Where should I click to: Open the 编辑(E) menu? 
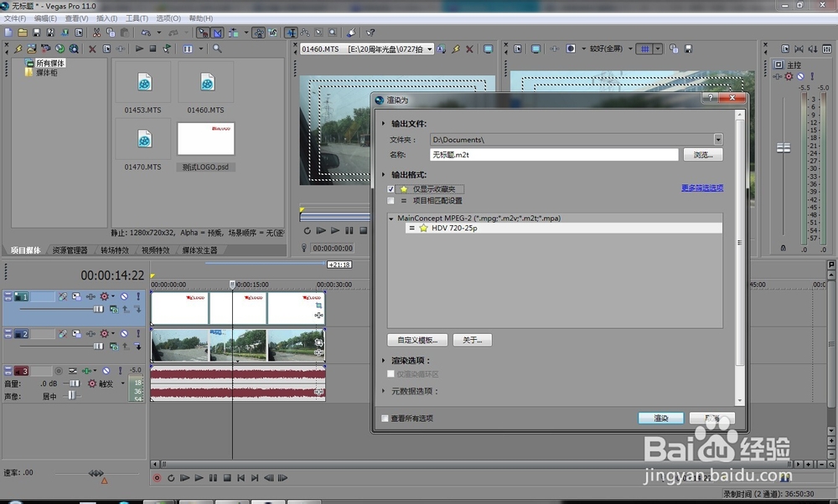coord(45,18)
